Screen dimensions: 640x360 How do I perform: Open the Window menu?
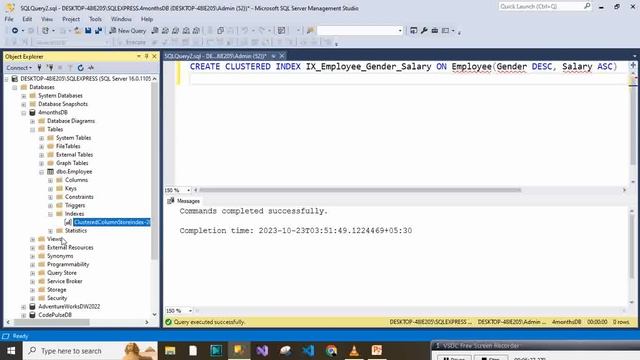pyautogui.click(x=121, y=19)
